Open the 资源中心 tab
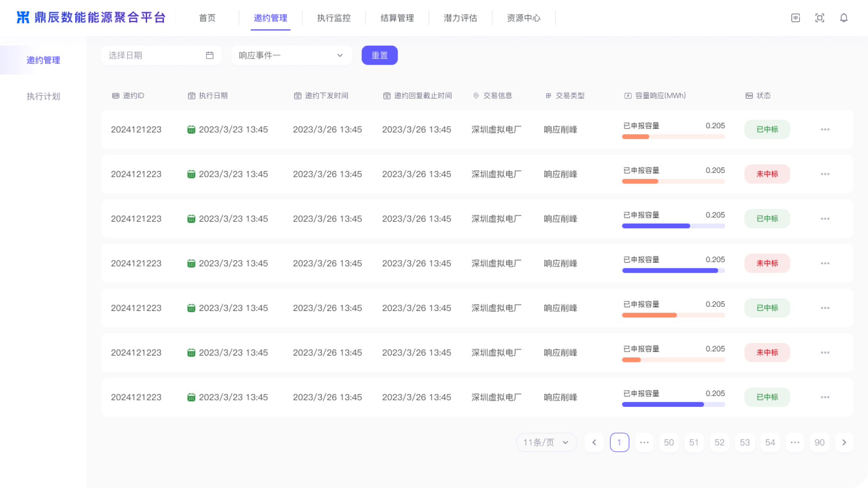 [524, 18]
